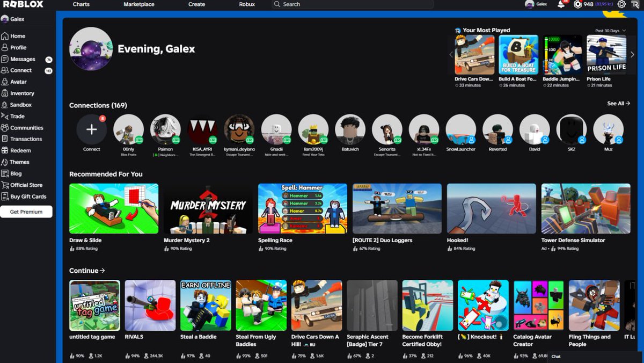This screenshot has height=363, width=644.
Task: Open 00nly's connection avatar
Action: [x=128, y=129]
